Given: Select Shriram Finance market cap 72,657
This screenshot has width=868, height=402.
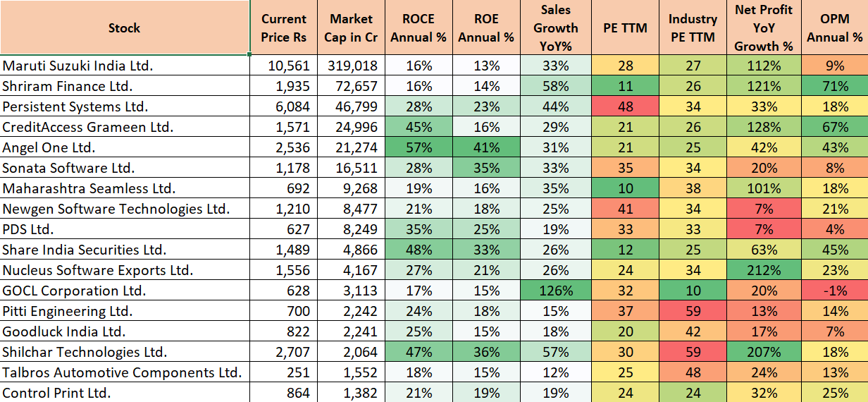Looking at the screenshot, I should point(351,87).
